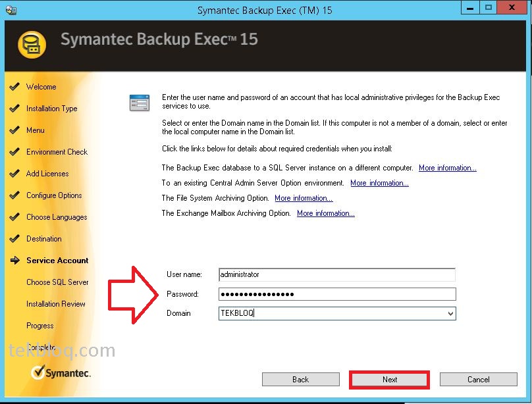Screen dimensions: 532x404
Task: Click the 'Password:' label
Action: click(x=182, y=294)
